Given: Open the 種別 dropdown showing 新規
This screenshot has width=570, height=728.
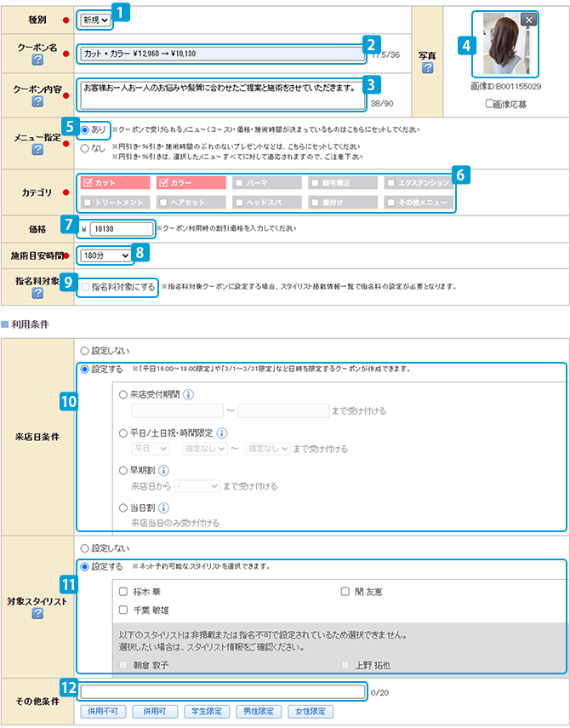Looking at the screenshot, I should 95,18.
